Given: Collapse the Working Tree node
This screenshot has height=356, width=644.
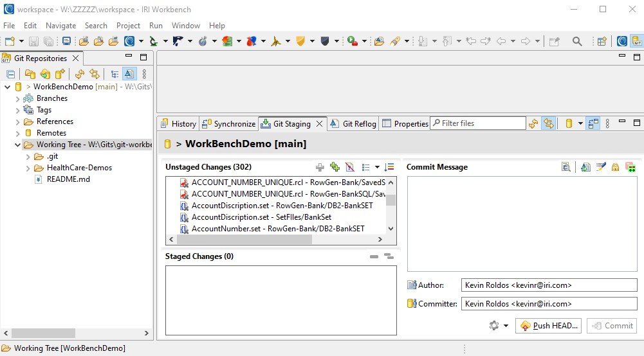Looking at the screenshot, I should [x=17, y=145].
